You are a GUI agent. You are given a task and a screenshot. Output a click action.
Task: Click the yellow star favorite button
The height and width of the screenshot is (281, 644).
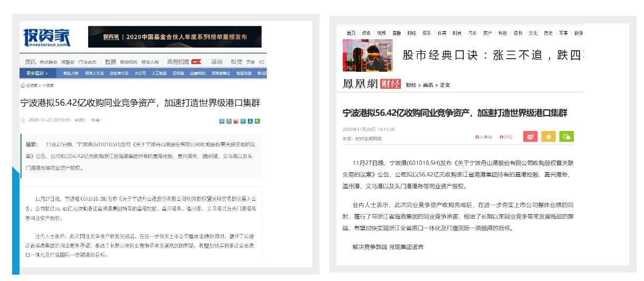click(549, 137)
